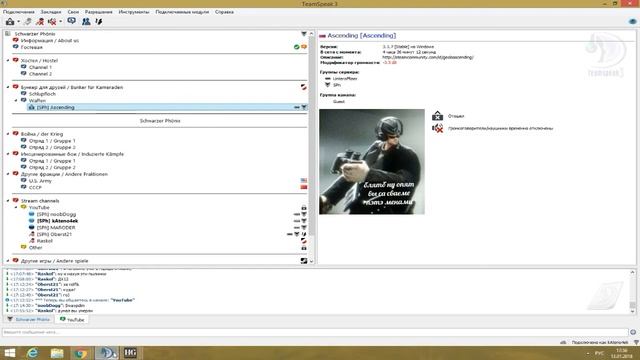Select user [SPh] Ascending in channel tree
The image size is (640, 360).
pyautogui.click(x=56, y=107)
